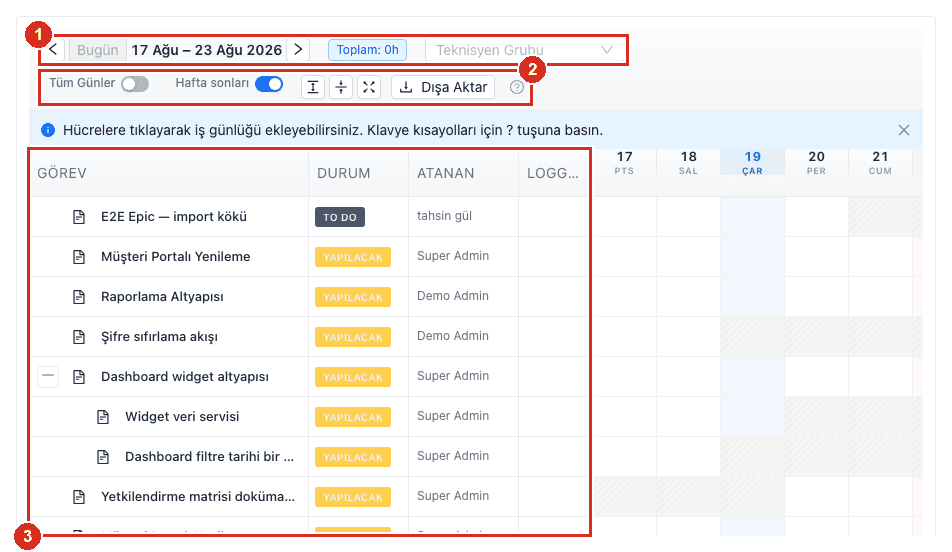The width and height of the screenshot is (952, 552).
Task: Click Super Admin in Widget veri servisi row
Action: click(453, 416)
